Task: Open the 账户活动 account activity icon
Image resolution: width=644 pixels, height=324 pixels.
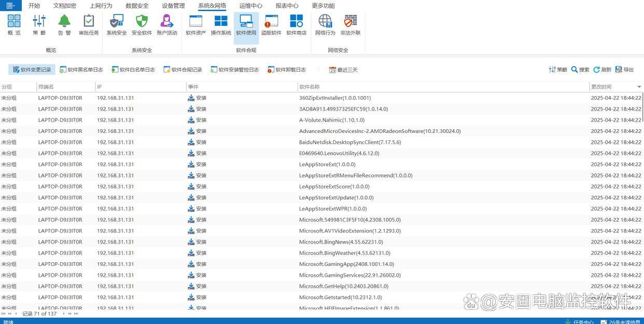Action: coord(167,24)
